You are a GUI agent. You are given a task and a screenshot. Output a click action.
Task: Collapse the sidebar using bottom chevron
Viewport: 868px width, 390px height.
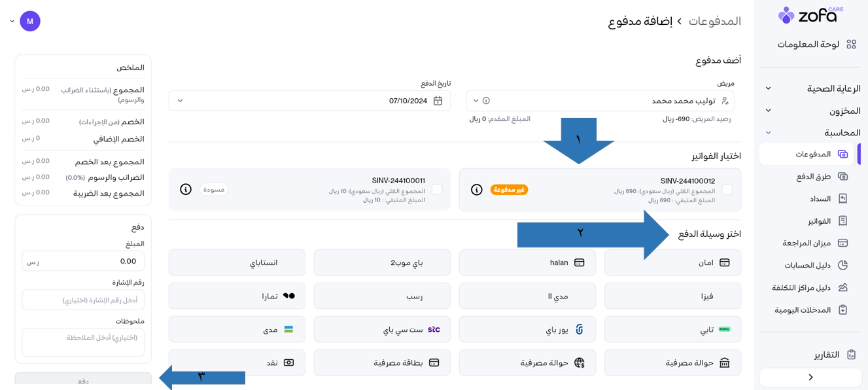[810, 378]
